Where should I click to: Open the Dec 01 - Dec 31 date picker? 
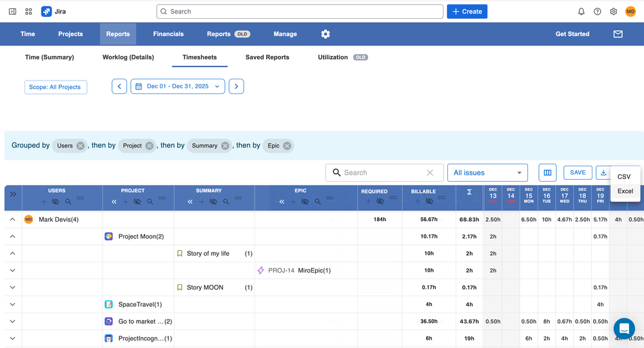click(x=177, y=86)
